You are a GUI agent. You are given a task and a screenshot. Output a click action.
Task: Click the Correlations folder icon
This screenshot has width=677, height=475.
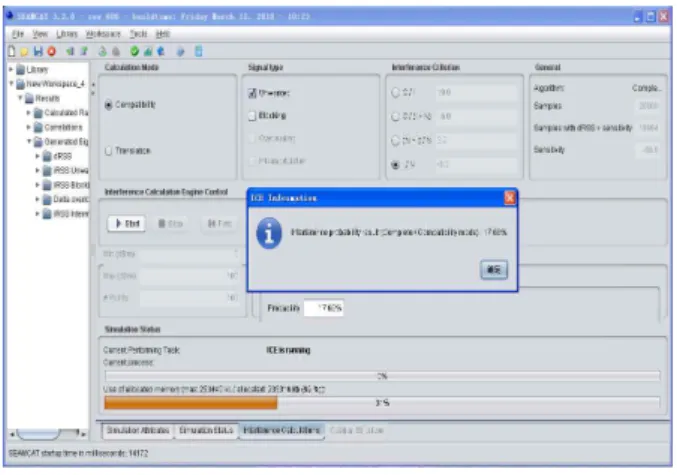(38, 127)
